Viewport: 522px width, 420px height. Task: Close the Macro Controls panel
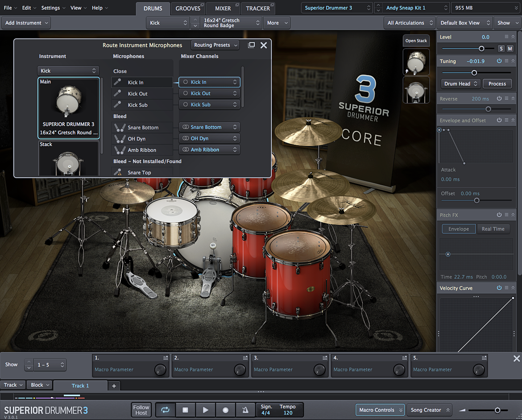(x=516, y=358)
